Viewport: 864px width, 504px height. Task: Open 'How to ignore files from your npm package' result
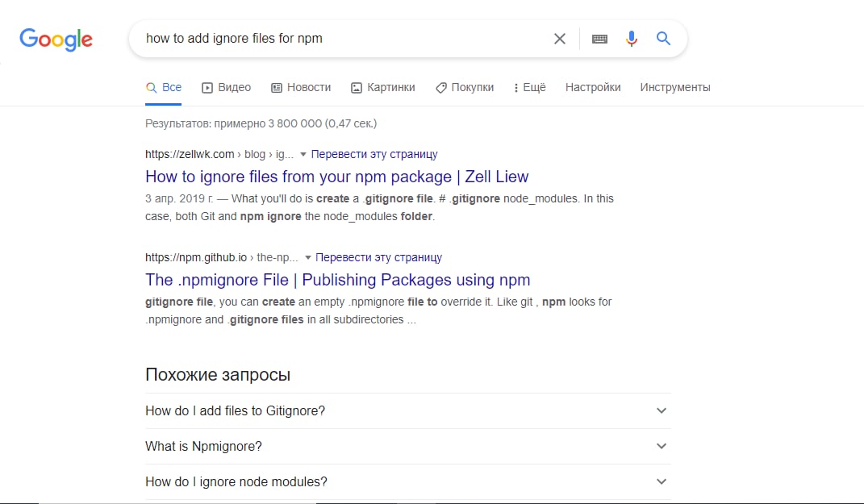click(336, 177)
